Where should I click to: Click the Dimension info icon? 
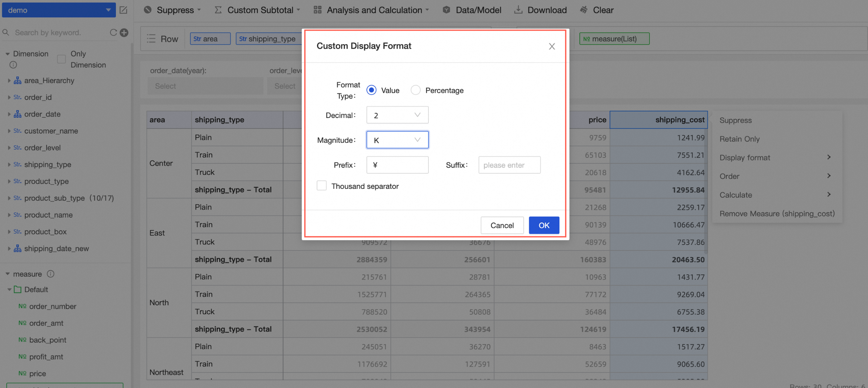(x=13, y=65)
